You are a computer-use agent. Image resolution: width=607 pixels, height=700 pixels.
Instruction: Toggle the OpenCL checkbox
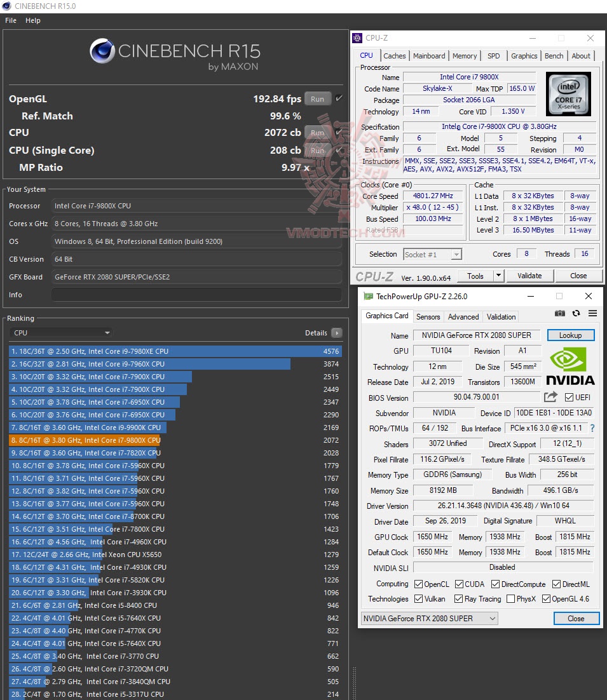418,584
